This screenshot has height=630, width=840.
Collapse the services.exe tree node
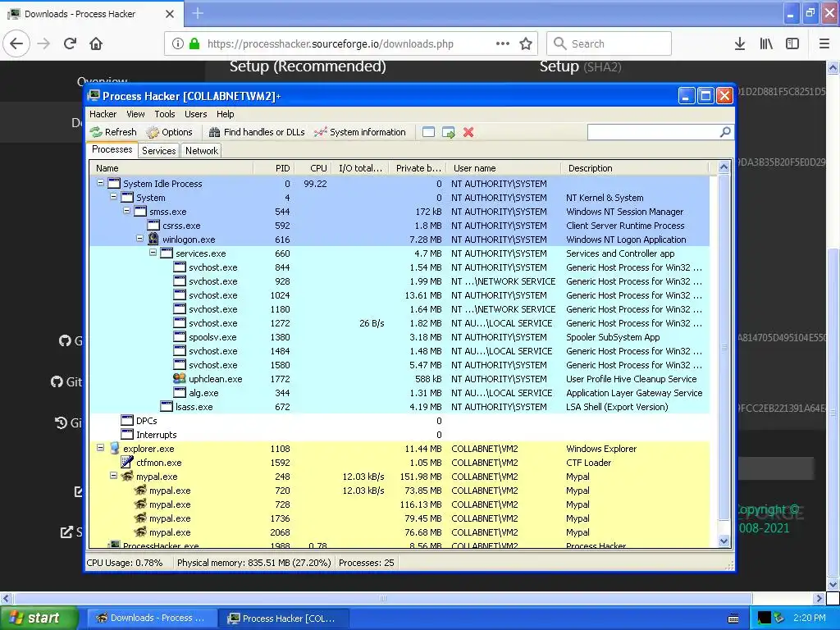pyautogui.click(x=153, y=253)
